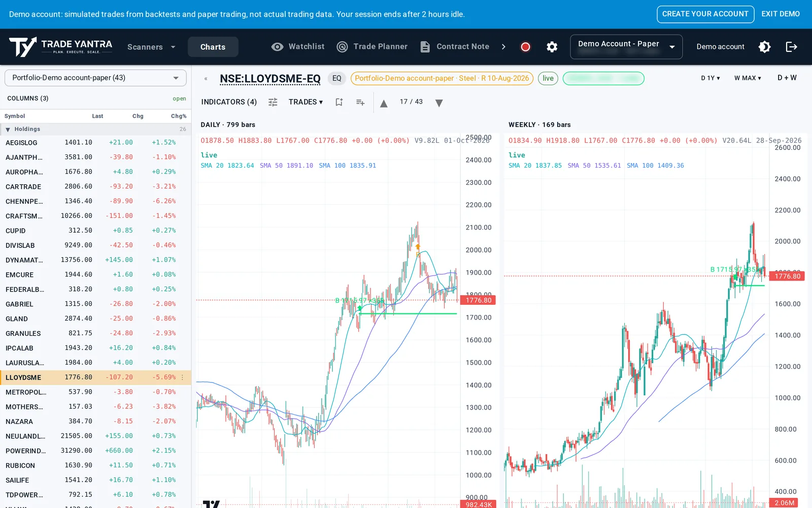Click the add-to-list icon in chart toolbar
The image size is (812, 508).
(x=360, y=102)
